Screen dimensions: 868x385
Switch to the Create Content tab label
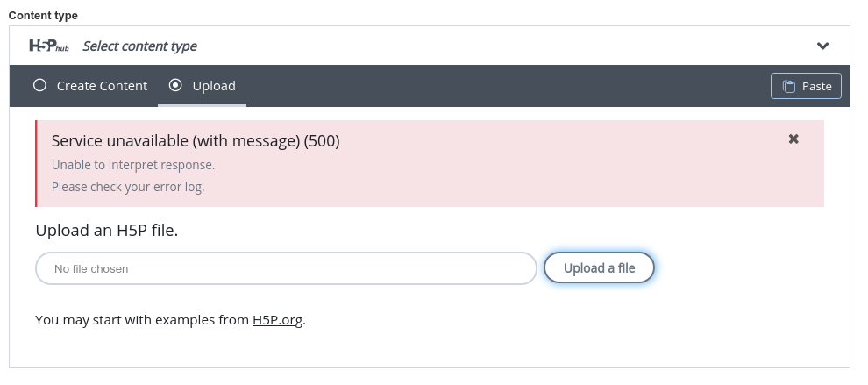[x=102, y=86]
